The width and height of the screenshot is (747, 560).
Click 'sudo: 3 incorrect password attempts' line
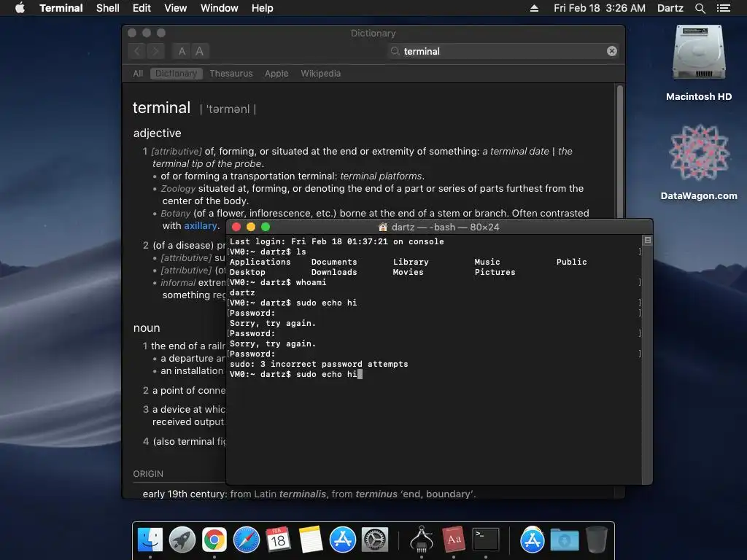[x=319, y=365]
